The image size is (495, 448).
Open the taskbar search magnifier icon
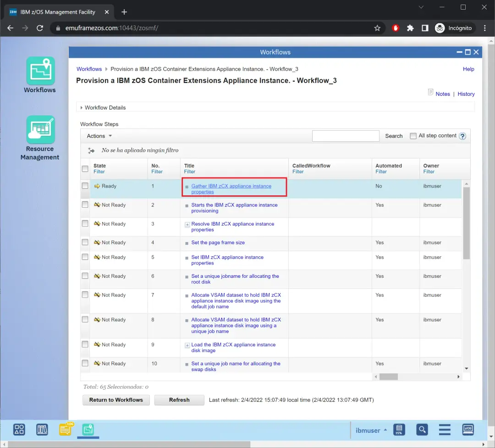(x=422, y=430)
